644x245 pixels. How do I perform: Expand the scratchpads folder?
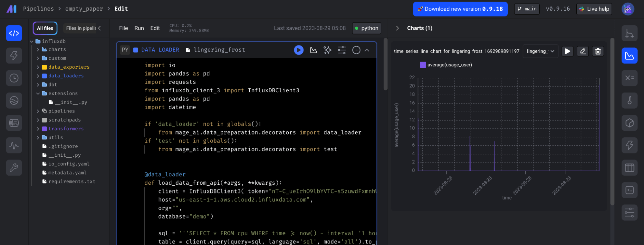[x=38, y=120]
